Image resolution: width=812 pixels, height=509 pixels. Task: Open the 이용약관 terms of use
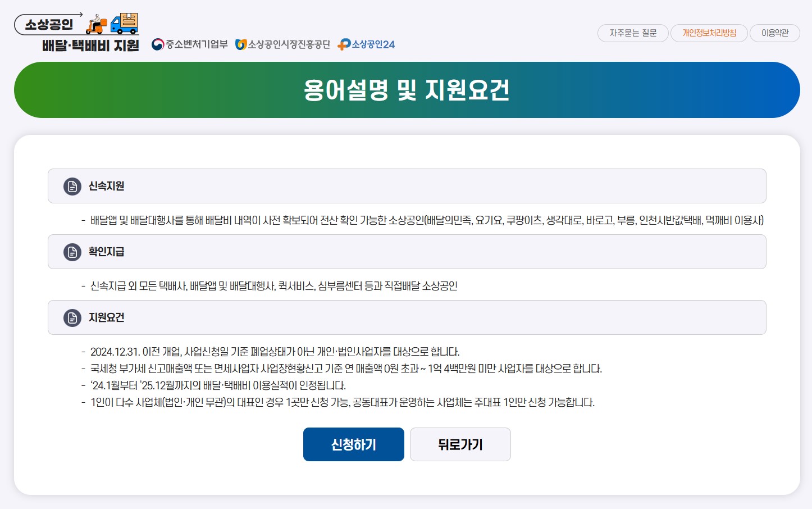[774, 33]
